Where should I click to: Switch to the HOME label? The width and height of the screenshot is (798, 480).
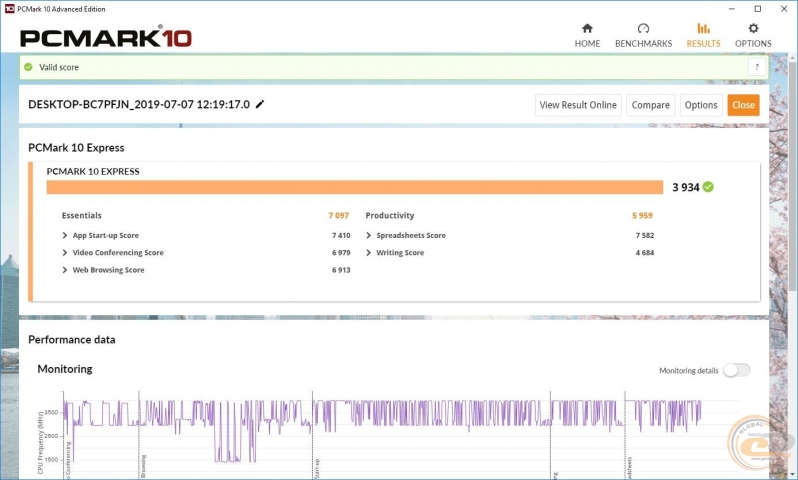tap(587, 44)
